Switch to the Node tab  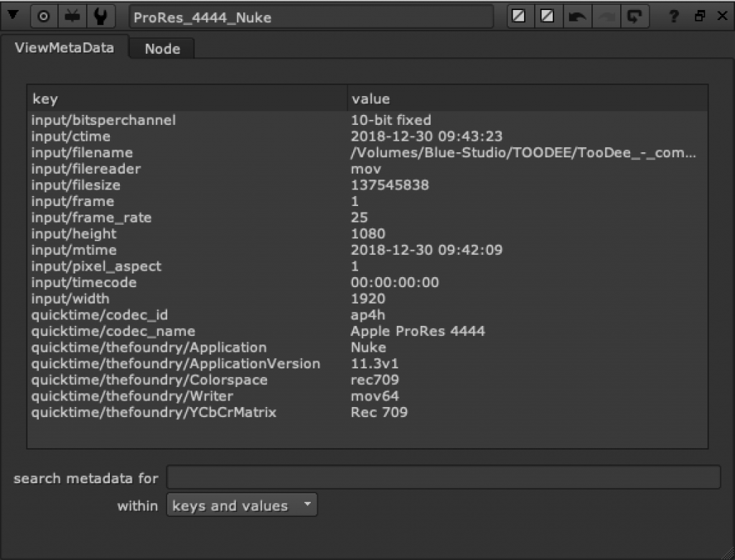click(162, 49)
